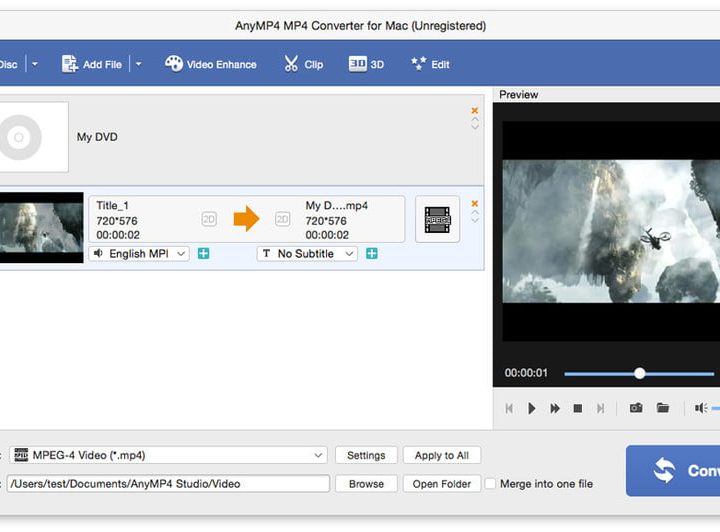
Task: Click the Open Folder button
Action: [442, 484]
